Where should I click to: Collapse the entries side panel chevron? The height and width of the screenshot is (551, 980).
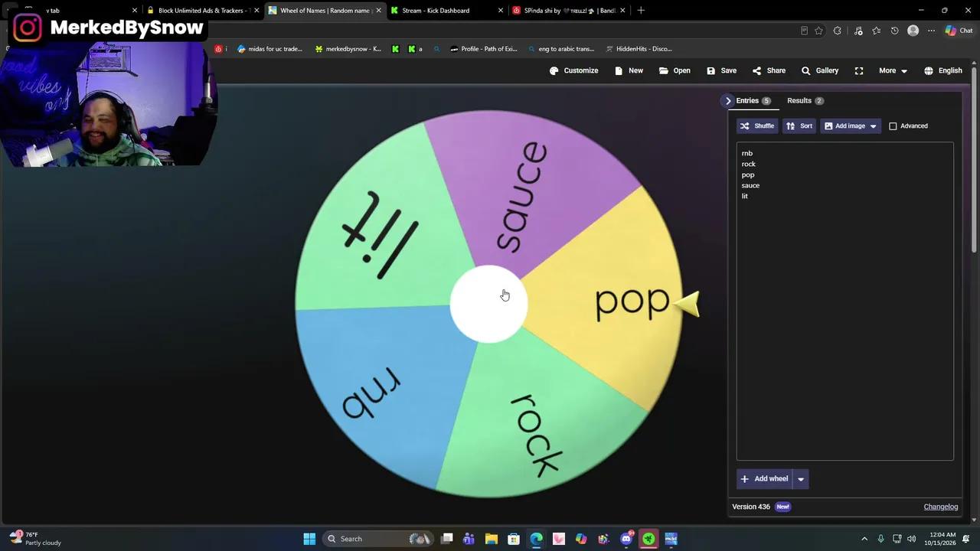728,101
